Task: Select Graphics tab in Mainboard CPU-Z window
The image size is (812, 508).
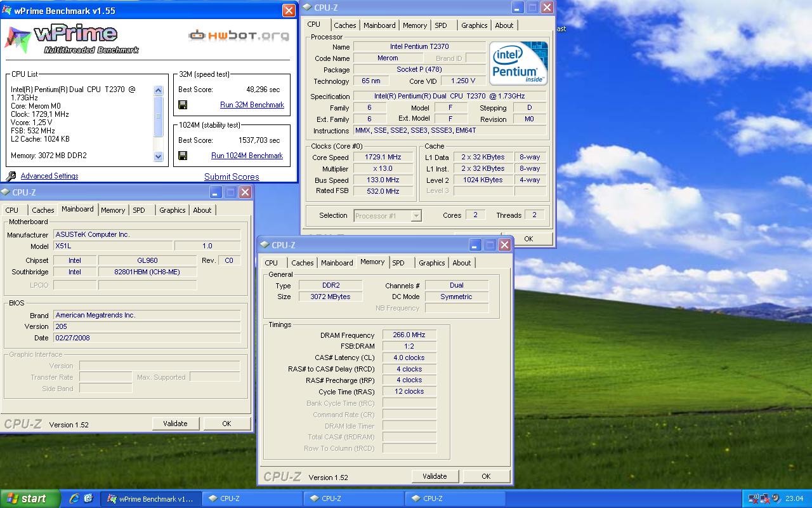Action: tap(173, 210)
